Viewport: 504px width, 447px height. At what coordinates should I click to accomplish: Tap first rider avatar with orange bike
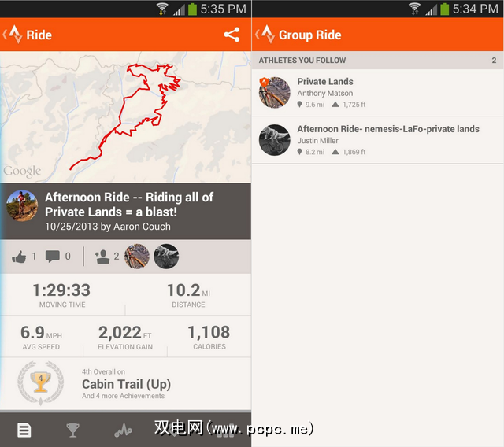pos(137,257)
